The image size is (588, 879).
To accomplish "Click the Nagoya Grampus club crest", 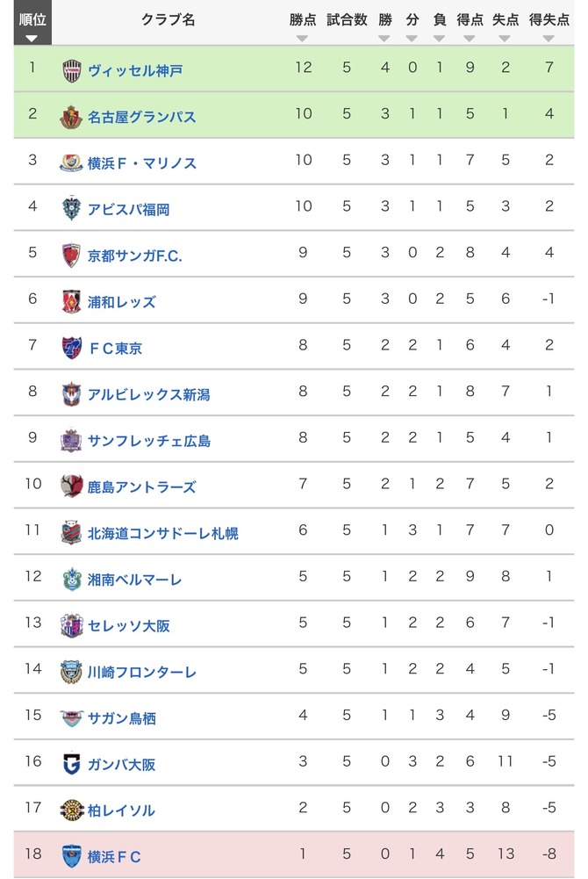I will point(71,117).
